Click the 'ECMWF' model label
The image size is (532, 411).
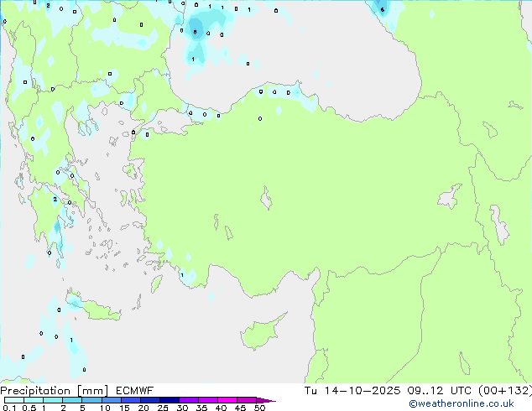click(x=135, y=391)
